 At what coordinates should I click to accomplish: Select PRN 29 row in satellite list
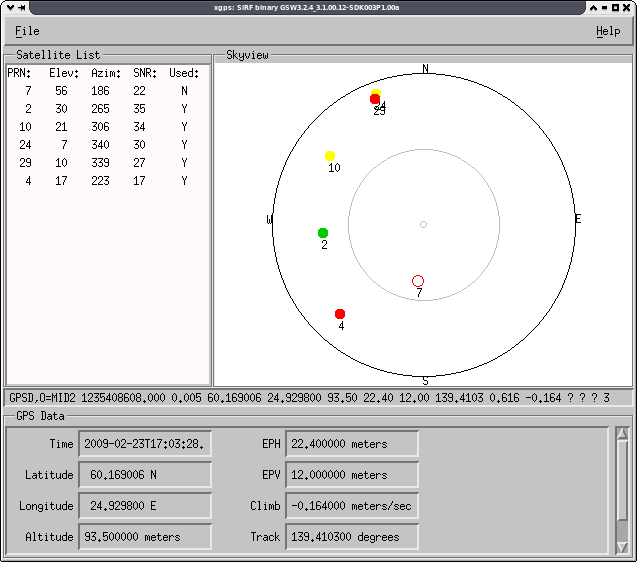(x=108, y=163)
